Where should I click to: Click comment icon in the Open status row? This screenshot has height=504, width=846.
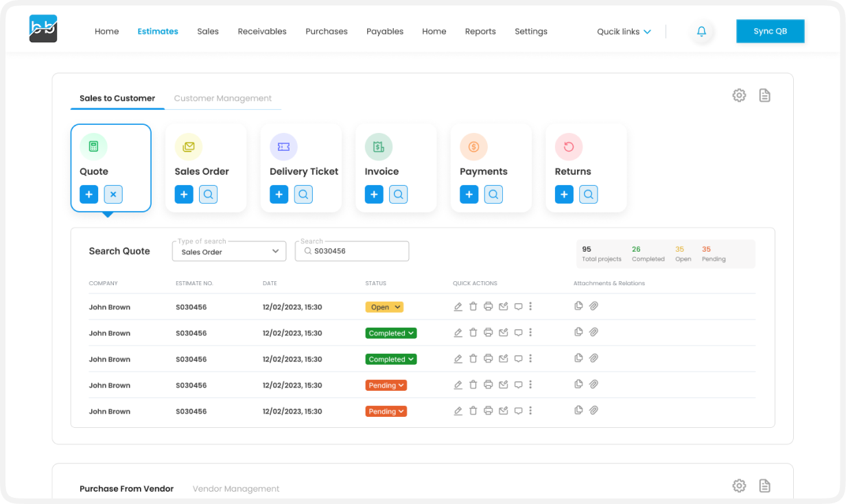pos(518,307)
